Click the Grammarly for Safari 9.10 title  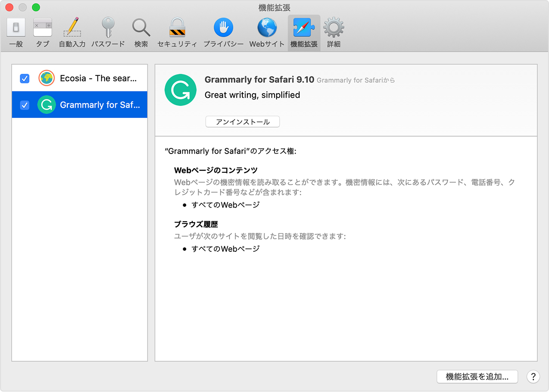259,80
